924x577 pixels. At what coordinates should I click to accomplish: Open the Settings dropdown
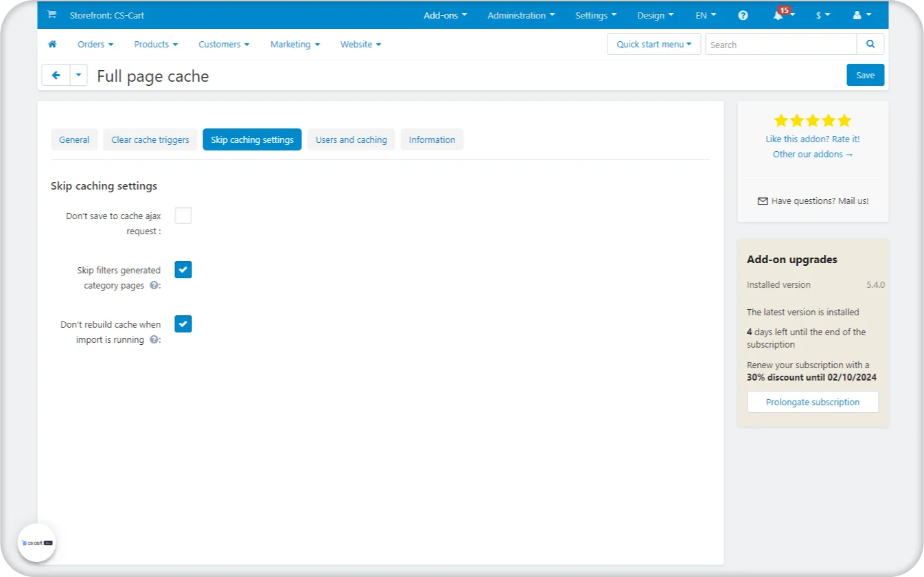click(596, 15)
